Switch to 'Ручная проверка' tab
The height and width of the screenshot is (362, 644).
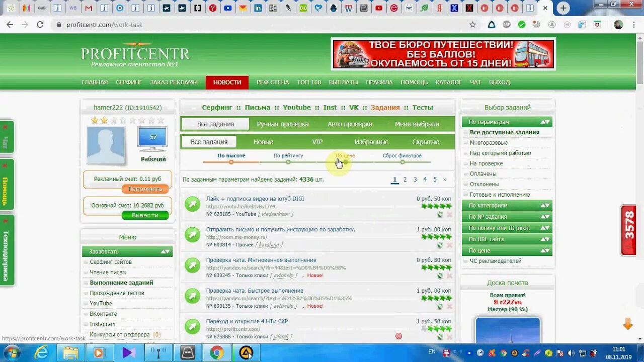[x=283, y=124]
